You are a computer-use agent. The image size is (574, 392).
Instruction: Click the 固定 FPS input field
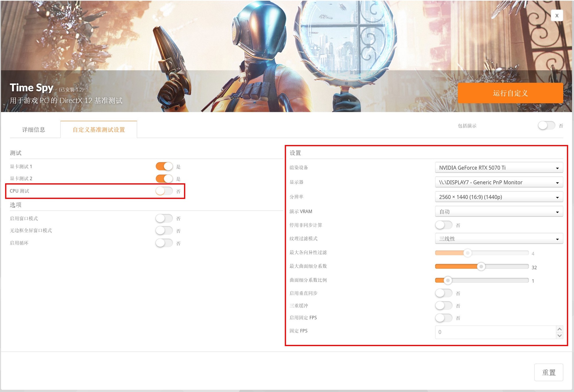[495, 332]
